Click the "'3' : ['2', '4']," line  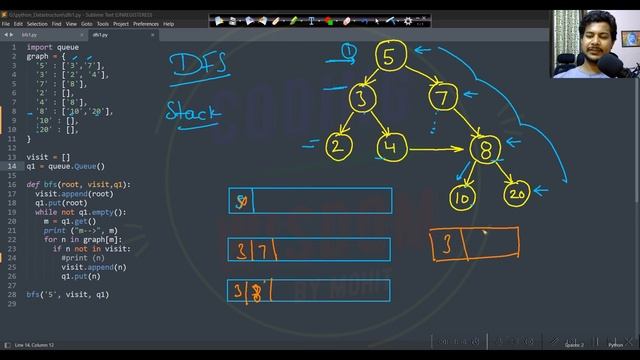click(x=72, y=75)
